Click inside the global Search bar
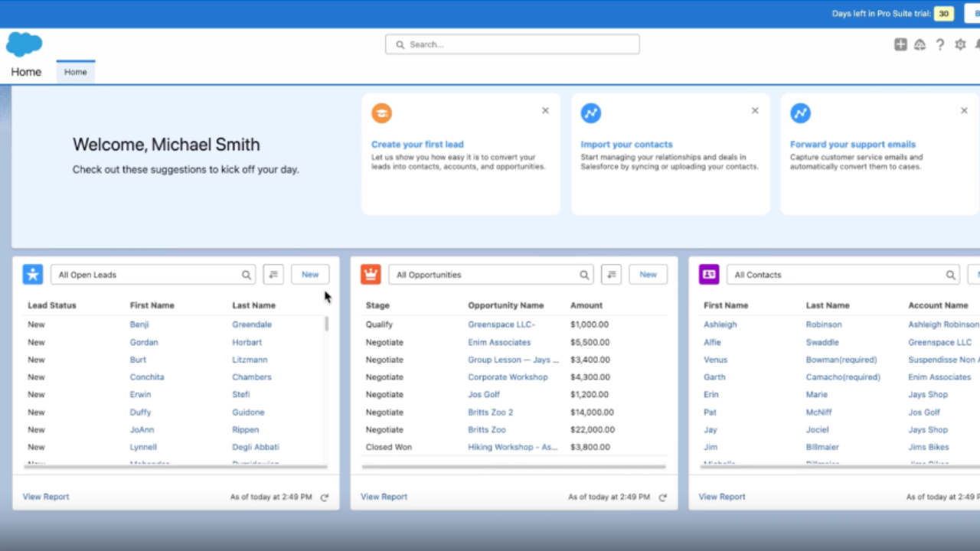Image resolution: width=980 pixels, height=551 pixels. [x=511, y=44]
